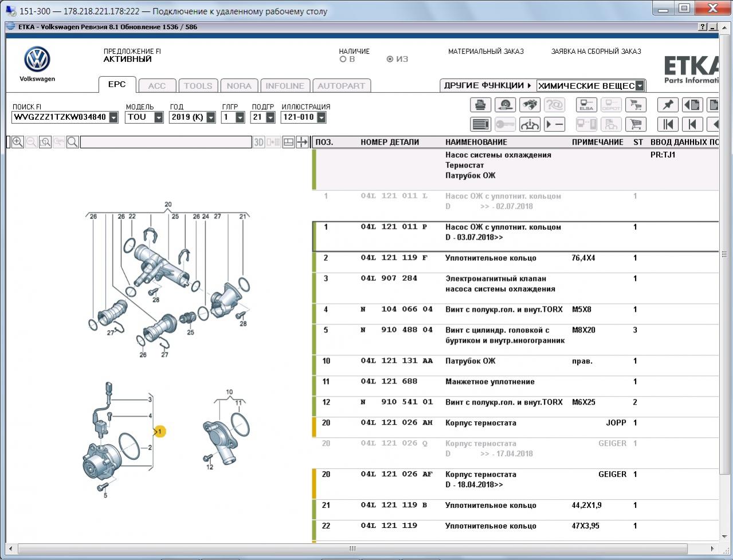Switch to the ACC tab
Screen dimensions: 733x560
coord(157,86)
